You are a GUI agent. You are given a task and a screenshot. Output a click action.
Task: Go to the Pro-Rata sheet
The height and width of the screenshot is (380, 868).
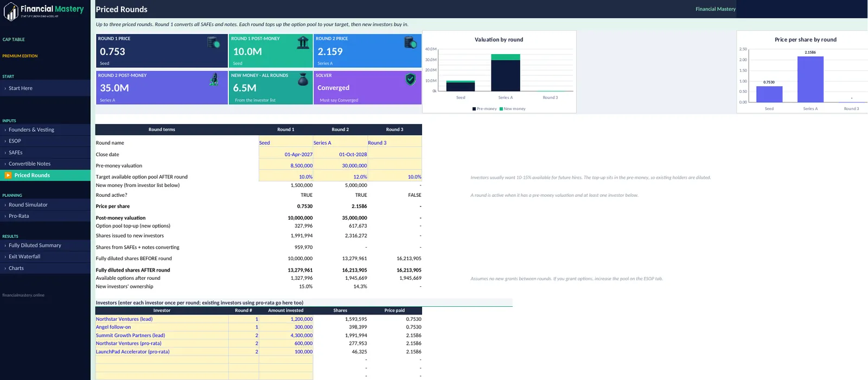tap(46, 216)
